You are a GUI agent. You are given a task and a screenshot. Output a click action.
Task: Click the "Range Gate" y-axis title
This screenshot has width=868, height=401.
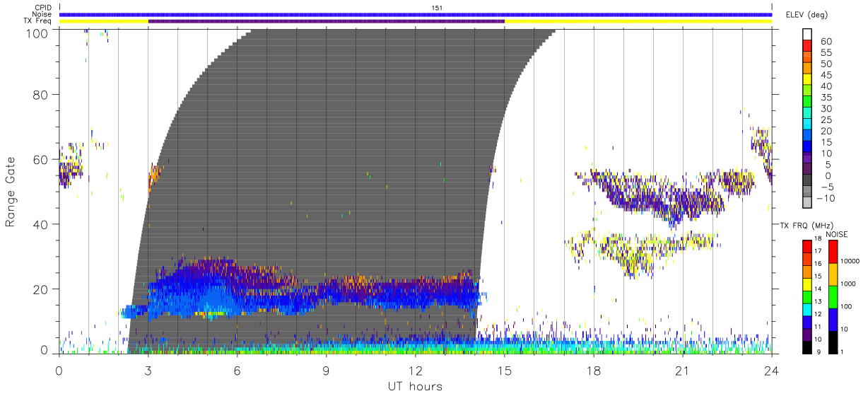[11, 192]
